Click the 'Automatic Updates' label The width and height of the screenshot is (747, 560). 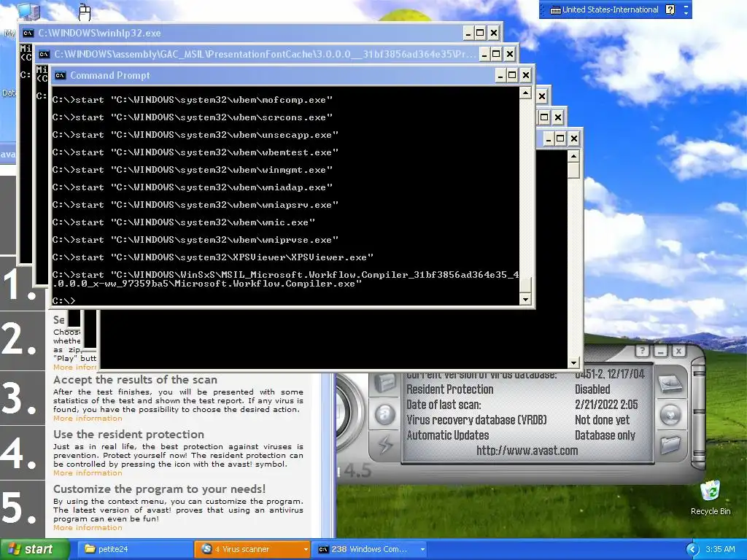[448, 435]
